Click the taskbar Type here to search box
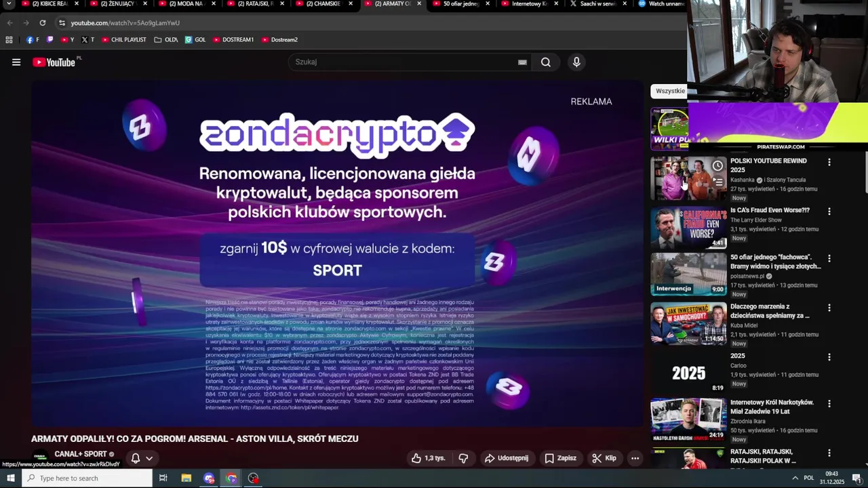Screen dimensions: 868x488 click(x=87, y=479)
